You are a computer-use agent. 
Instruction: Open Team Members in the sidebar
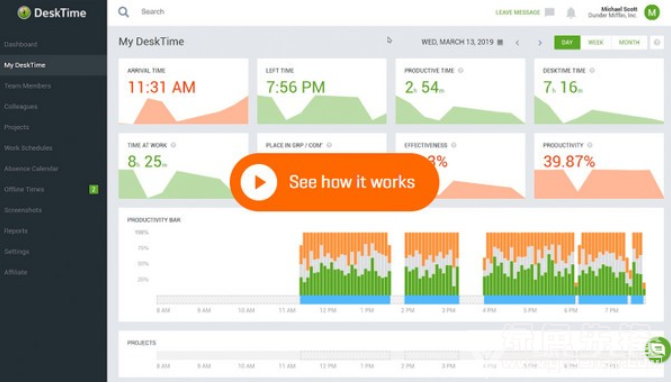[x=27, y=86]
